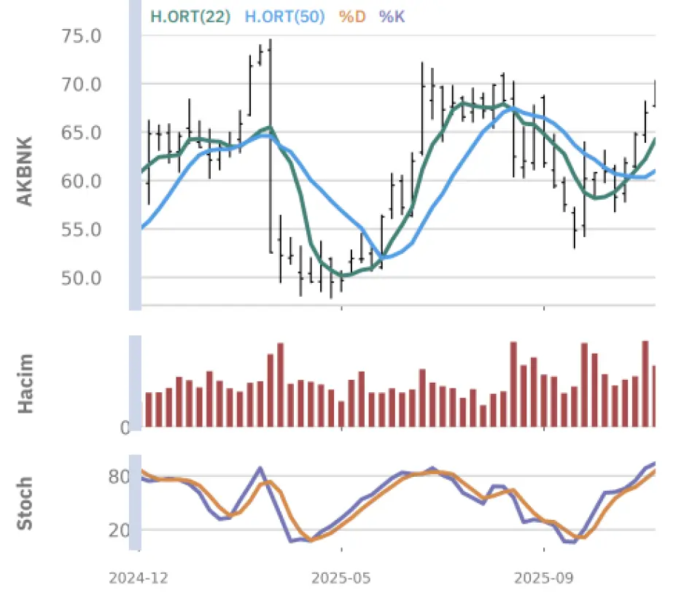Click the blue handle beside Stoch panel
The width and height of the screenshot is (700, 603).
tap(135, 505)
